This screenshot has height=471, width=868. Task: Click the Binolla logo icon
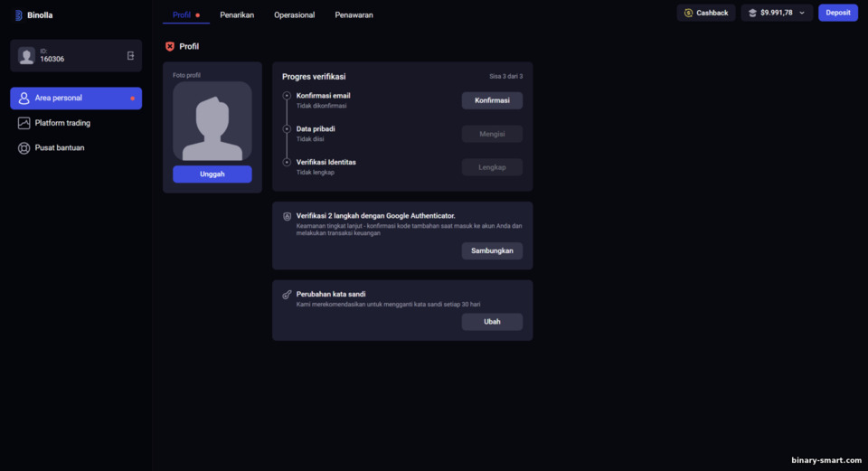pos(18,15)
